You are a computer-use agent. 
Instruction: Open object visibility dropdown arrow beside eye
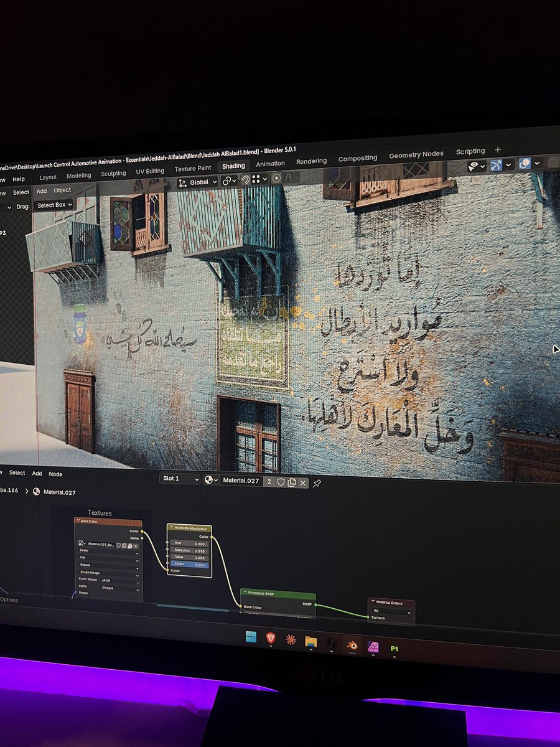pyautogui.click(x=483, y=166)
